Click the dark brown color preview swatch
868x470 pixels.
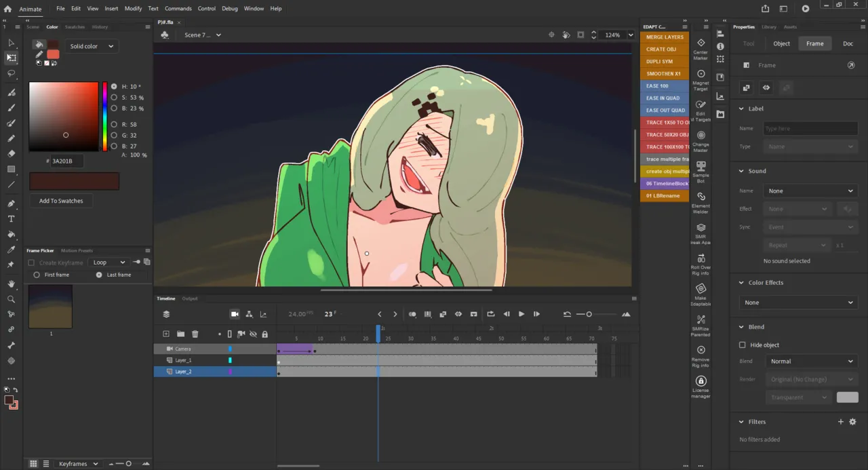coord(75,181)
